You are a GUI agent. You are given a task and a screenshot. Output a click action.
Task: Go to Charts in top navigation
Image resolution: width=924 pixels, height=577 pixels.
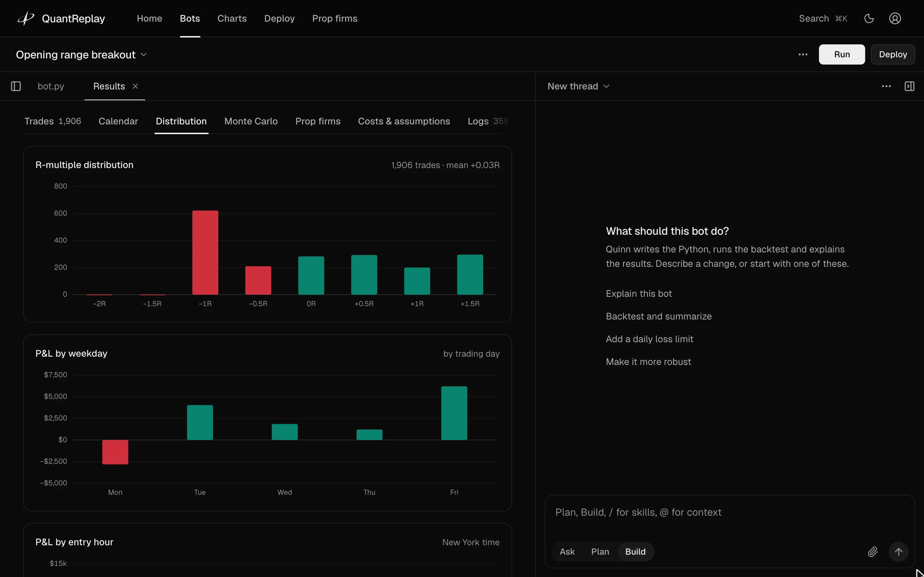coord(232,18)
